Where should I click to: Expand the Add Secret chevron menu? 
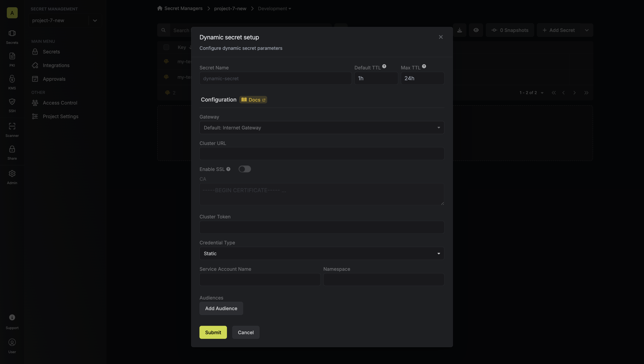[x=587, y=30]
